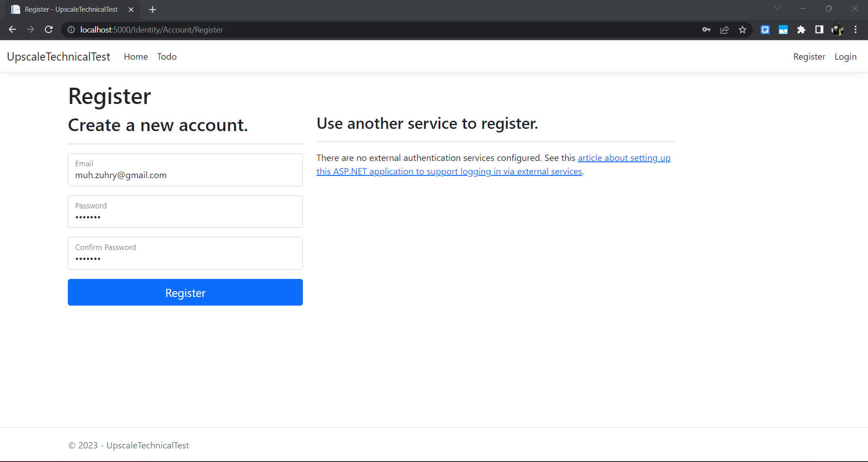
Task: Click the UpscaleTechnicalTest brand link
Action: click(58, 56)
